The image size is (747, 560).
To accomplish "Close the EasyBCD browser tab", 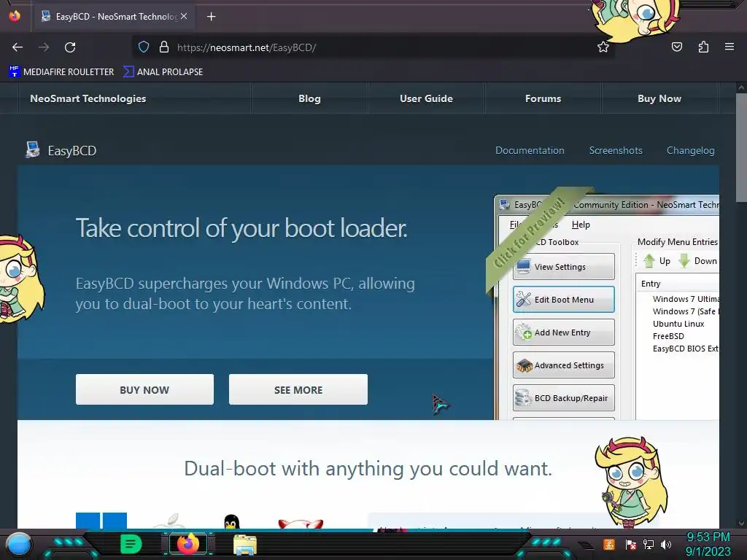I will 184,16.
